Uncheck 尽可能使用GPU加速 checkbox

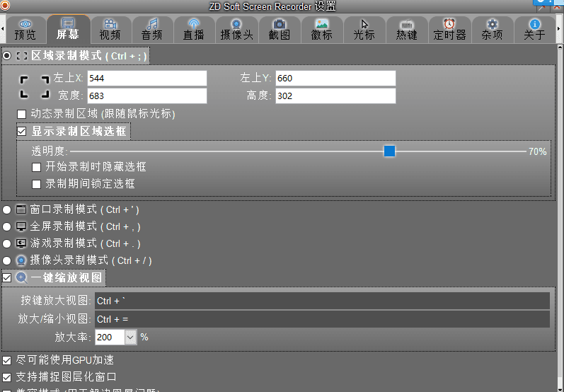(x=7, y=360)
